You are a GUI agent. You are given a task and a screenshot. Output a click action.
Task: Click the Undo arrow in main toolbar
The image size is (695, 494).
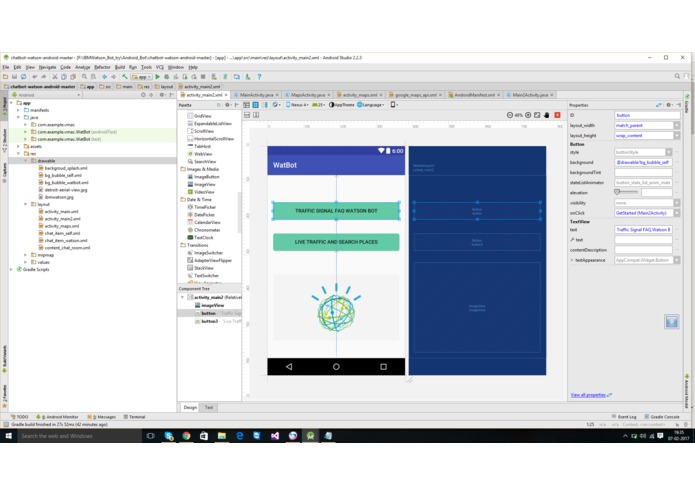[34, 77]
